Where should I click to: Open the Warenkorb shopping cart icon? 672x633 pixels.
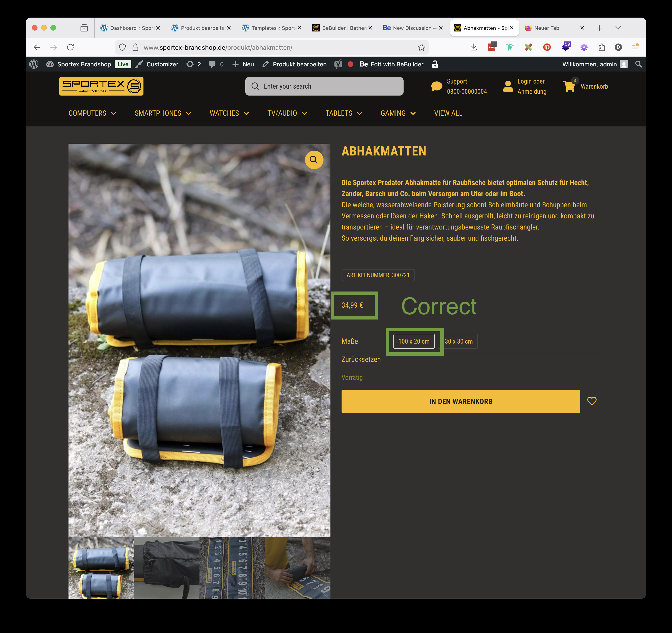569,86
